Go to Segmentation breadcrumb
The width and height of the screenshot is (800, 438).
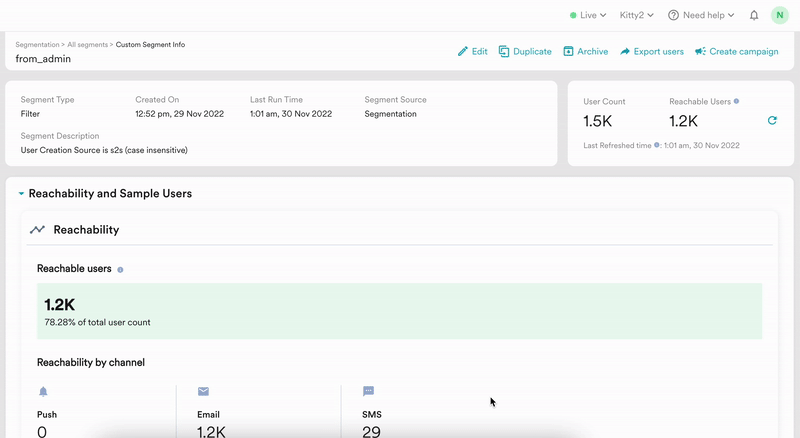point(37,45)
